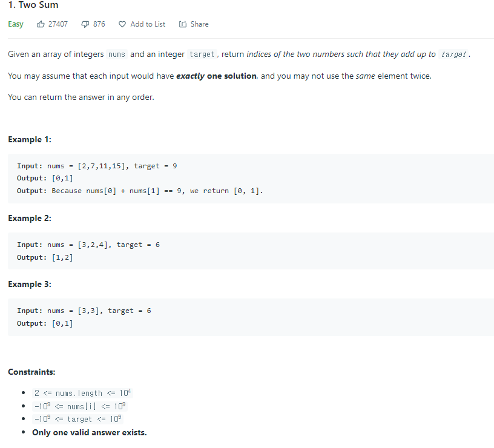
Task: Select the Easy difficulty tag
Action: [15, 24]
